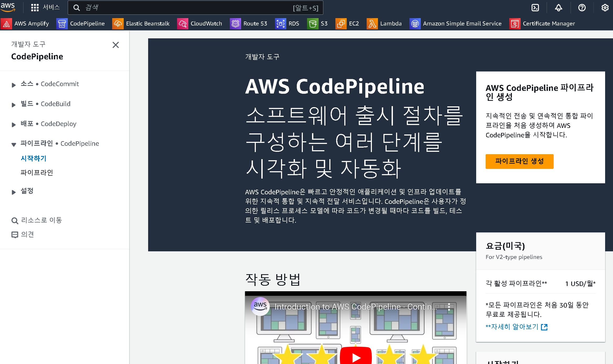Click the Lambda favorite icon
The height and width of the screenshot is (364, 613).
[x=372, y=24]
